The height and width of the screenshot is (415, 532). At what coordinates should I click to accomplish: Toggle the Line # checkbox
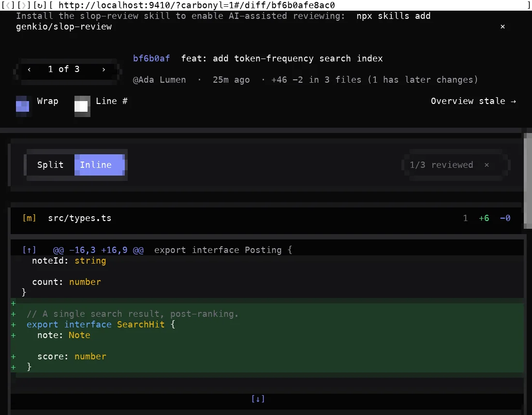[x=81, y=105]
